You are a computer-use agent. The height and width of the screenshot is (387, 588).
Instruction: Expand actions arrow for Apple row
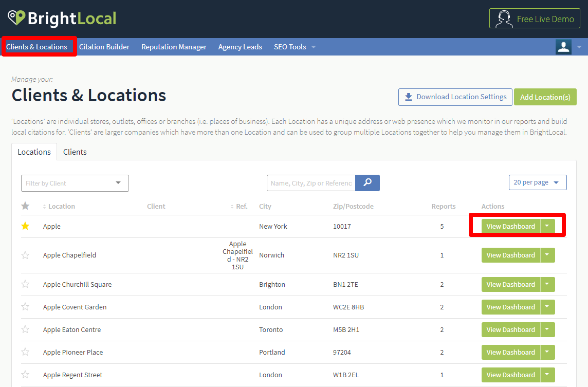coord(547,226)
